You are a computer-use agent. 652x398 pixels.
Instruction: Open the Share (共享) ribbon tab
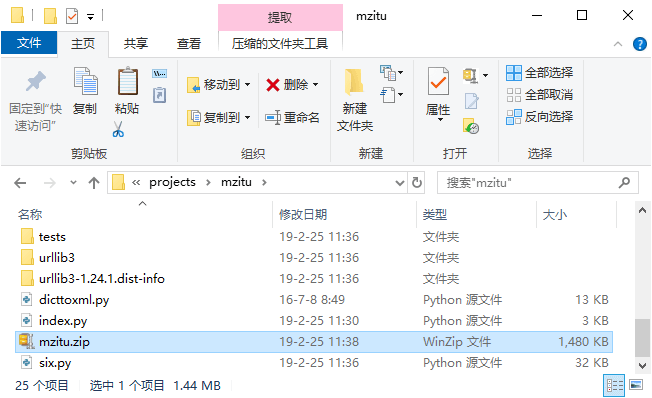(136, 43)
